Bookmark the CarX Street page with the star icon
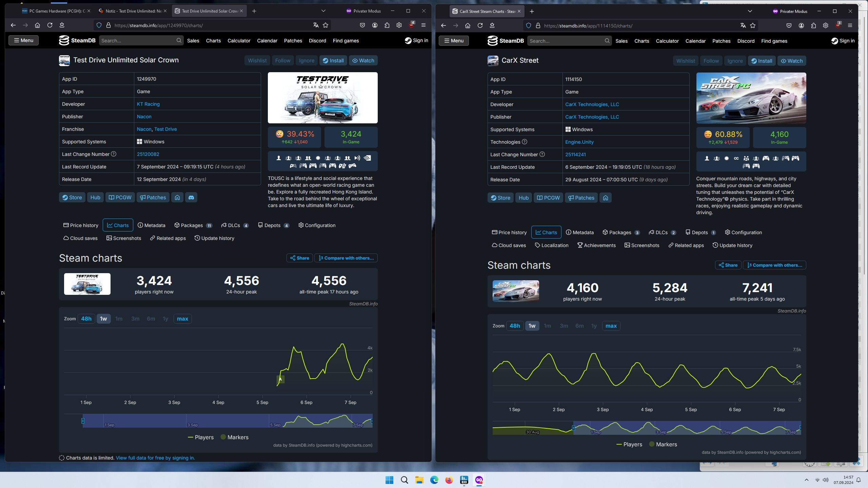 (x=753, y=25)
